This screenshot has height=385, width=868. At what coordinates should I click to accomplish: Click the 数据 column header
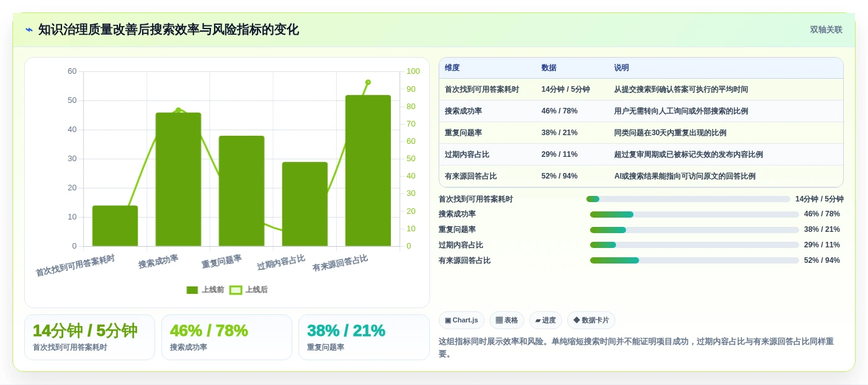pyautogui.click(x=549, y=68)
